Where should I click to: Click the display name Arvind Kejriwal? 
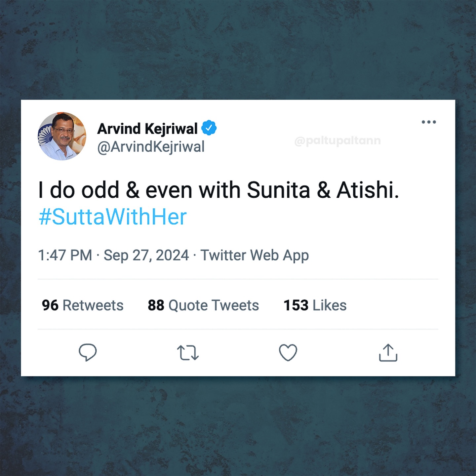pyautogui.click(x=147, y=129)
